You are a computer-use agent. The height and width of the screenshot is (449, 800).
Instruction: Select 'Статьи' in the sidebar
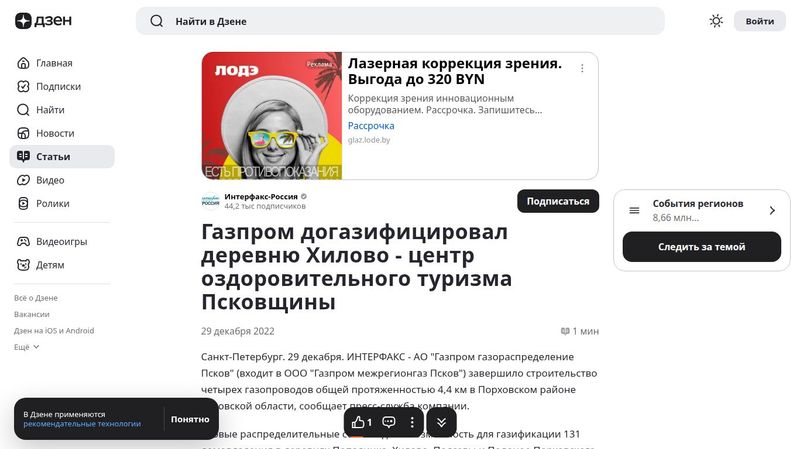[x=62, y=157]
